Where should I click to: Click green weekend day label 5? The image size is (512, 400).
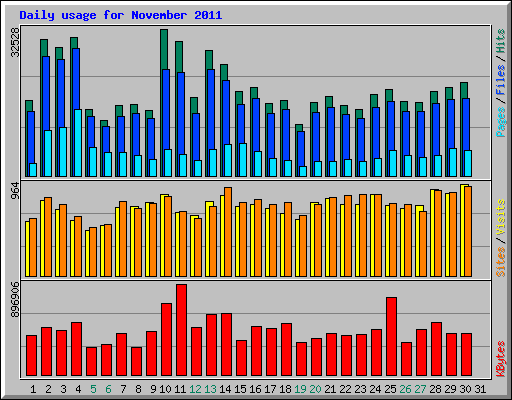pos(93,389)
